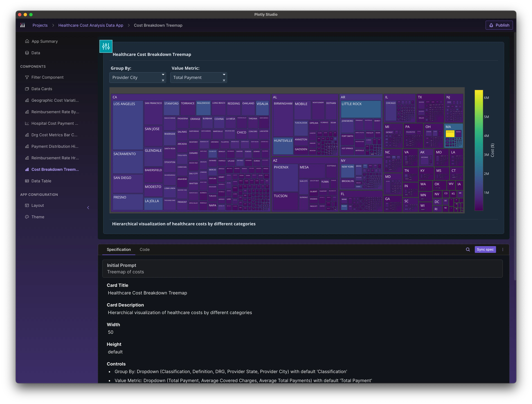Click the Card Title value text

tap(147, 293)
